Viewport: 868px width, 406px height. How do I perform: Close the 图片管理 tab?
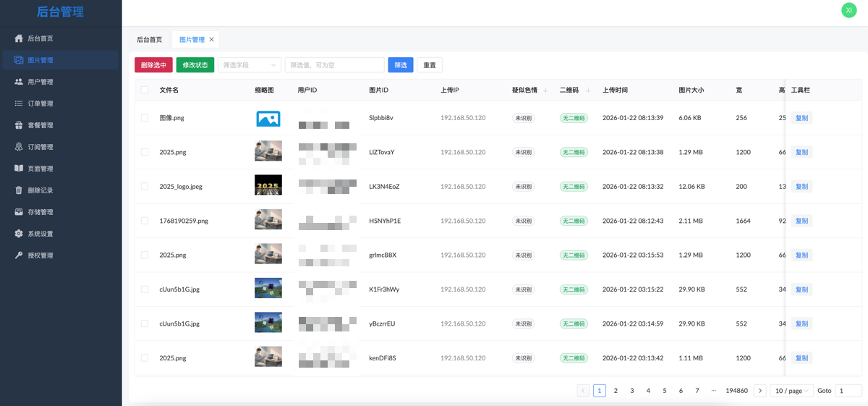pyautogui.click(x=212, y=40)
